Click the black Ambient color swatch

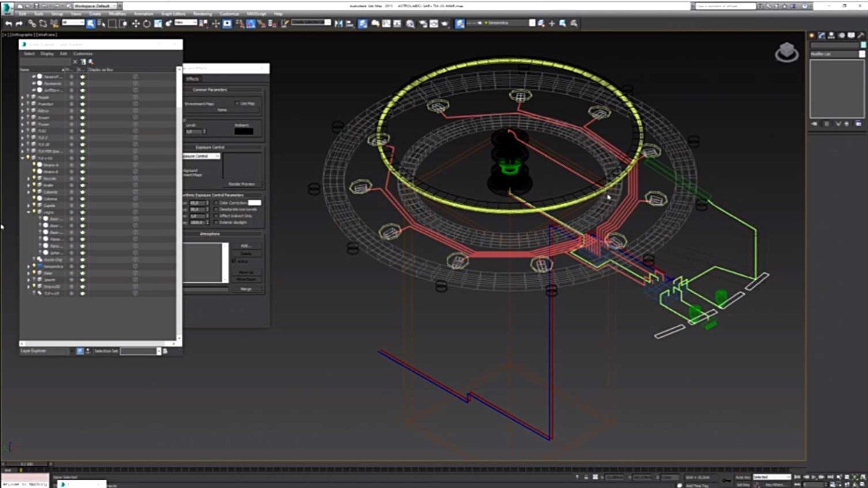pyautogui.click(x=244, y=132)
